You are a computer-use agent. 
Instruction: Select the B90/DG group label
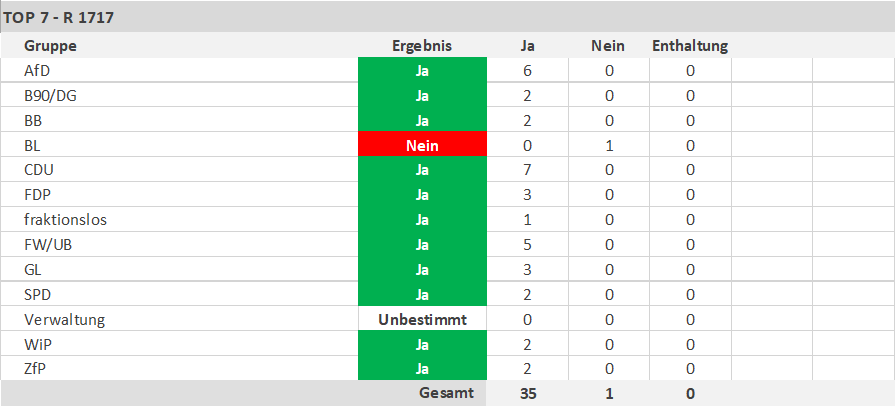coord(50,95)
